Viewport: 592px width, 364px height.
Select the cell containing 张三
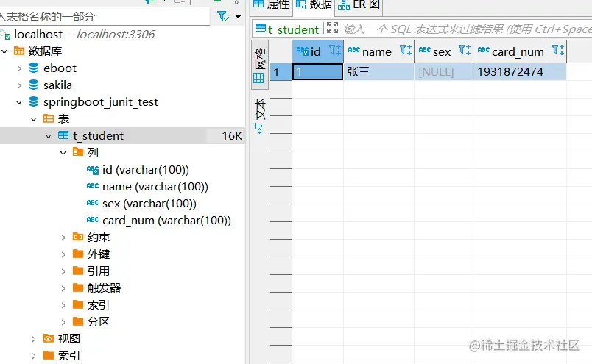378,71
